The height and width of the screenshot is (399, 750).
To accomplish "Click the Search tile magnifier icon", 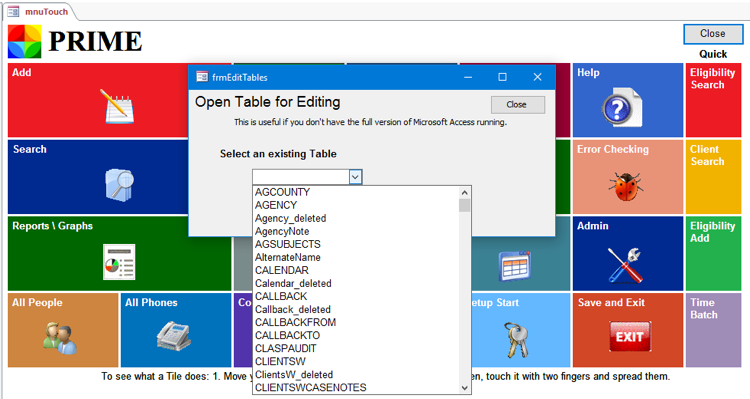I will point(119,184).
